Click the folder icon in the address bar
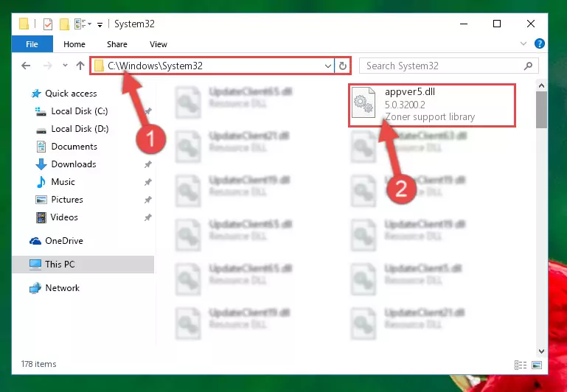Image resolution: width=567 pixels, height=392 pixels. click(99, 66)
